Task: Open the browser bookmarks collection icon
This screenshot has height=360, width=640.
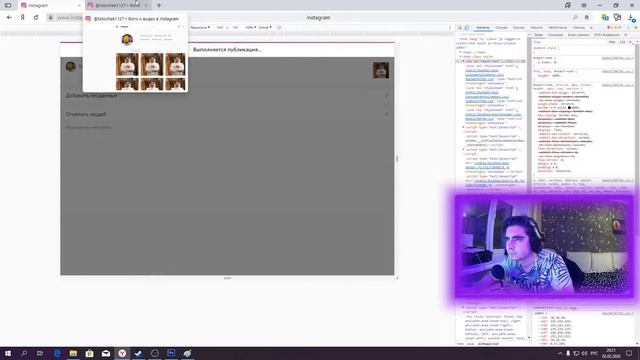Action: (568, 5)
